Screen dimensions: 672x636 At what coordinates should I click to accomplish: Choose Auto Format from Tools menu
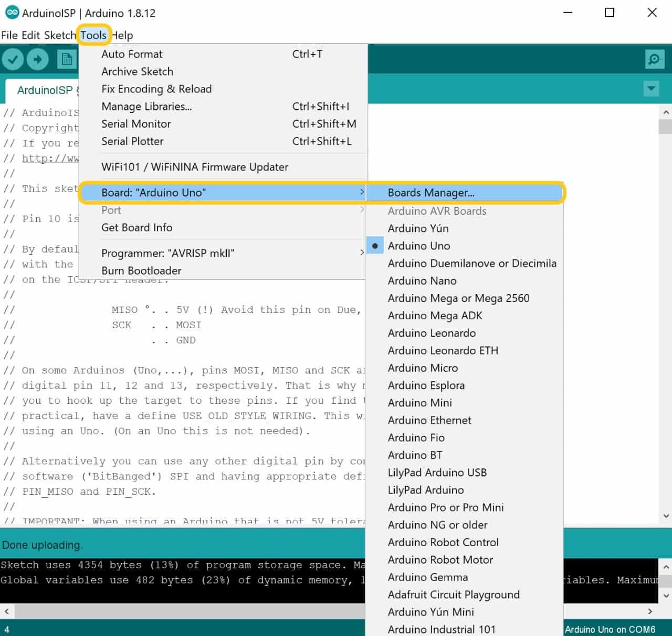[223, 54]
